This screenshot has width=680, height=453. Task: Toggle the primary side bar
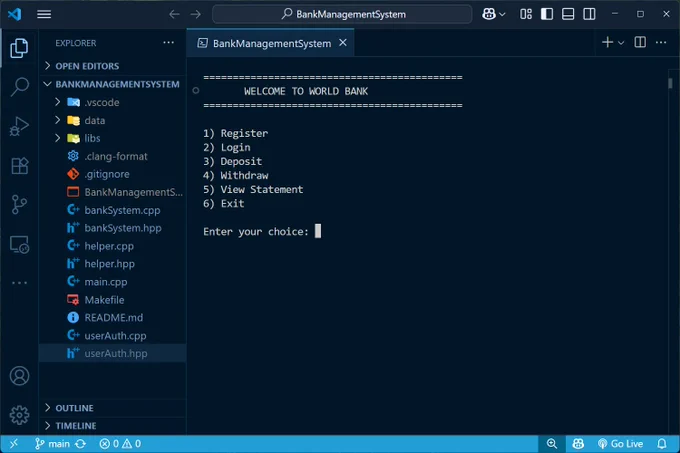(x=547, y=14)
